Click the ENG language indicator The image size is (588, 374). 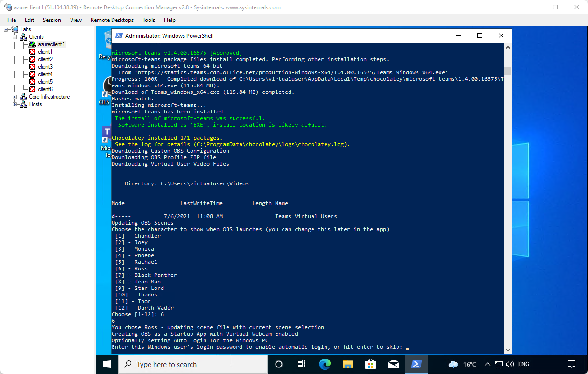point(524,364)
